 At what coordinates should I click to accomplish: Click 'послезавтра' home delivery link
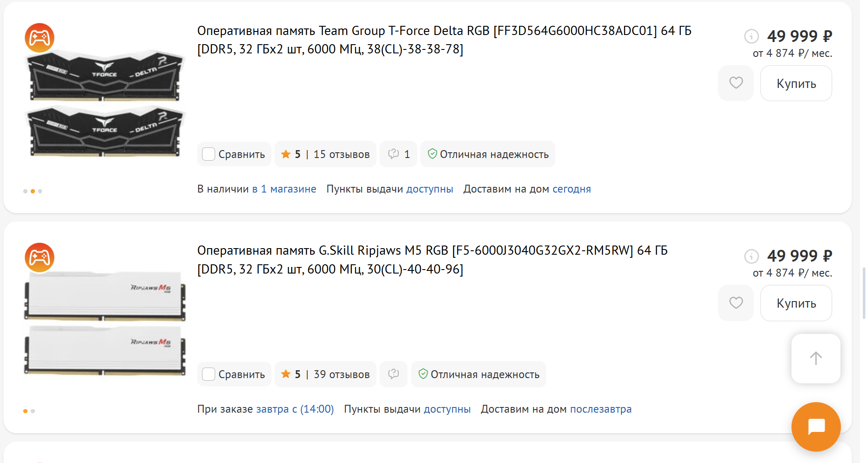[x=600, y=409]
